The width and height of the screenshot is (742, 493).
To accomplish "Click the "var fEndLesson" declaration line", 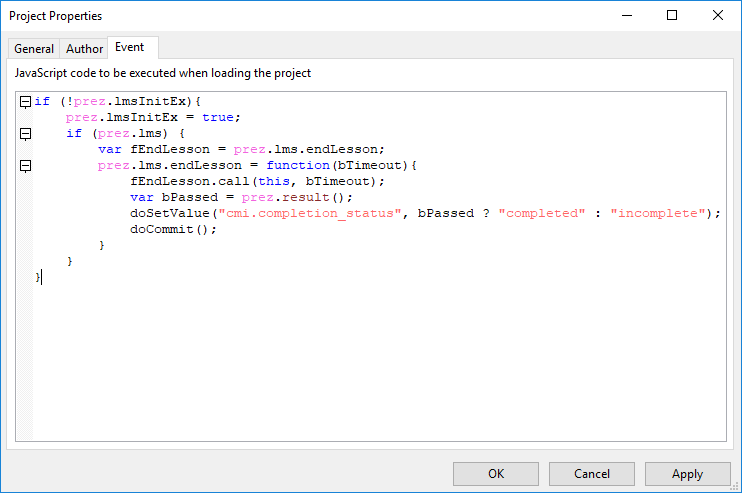I will pos(241,150).
